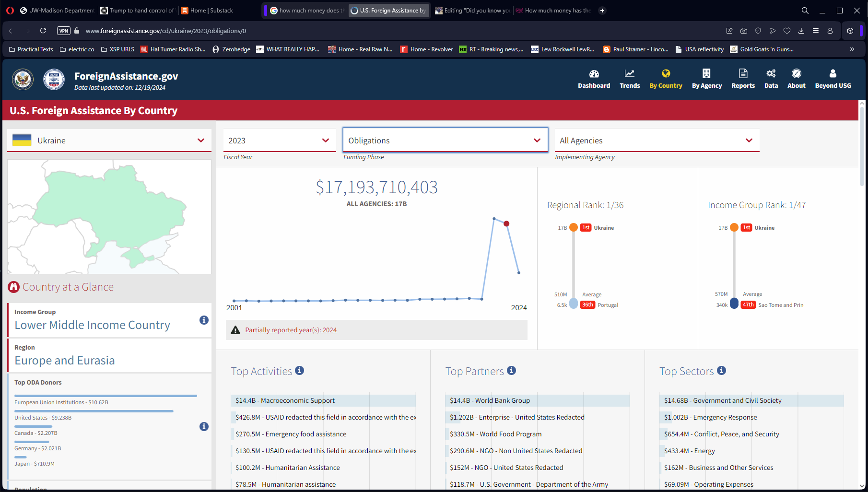Click 'European Union Institutions - $10.62B' donor

(61, 402)
